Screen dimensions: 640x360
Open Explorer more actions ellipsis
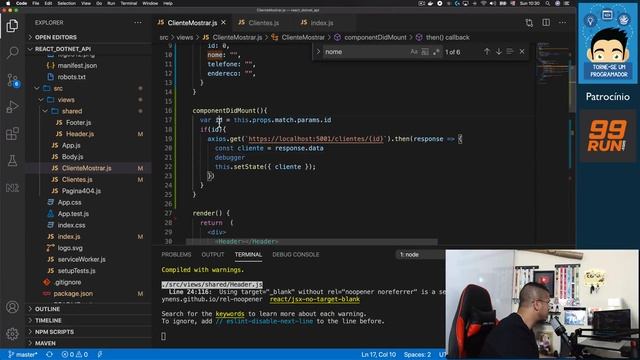(138, 22)
